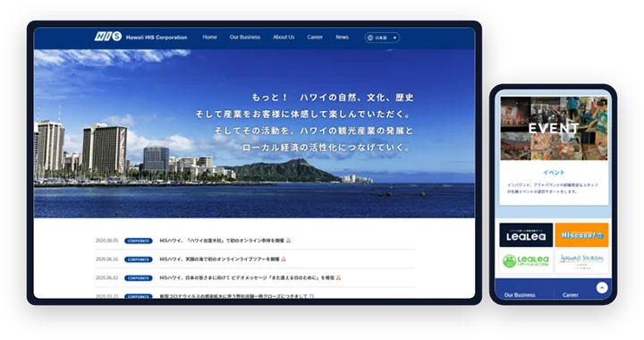Click CORPORATE tag on 2020.06.16 entry
The height and width of the screenshot is (340, 644).
coord(139,259)
